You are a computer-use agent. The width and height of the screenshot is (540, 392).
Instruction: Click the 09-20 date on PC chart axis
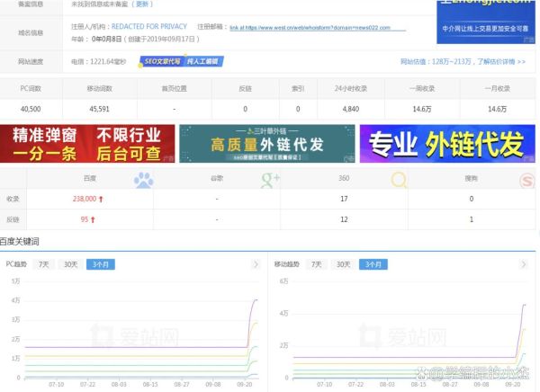245,384
